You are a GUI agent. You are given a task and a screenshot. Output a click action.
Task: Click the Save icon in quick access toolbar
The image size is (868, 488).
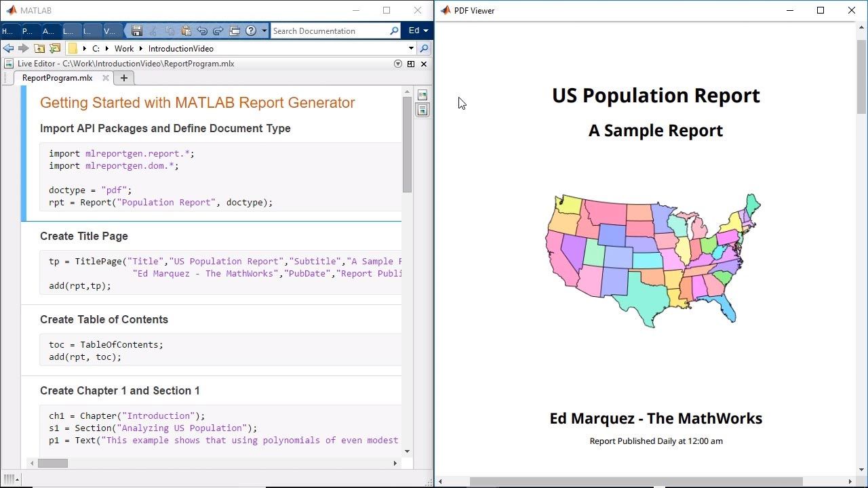pyautogui.click(x=137, y=30)
